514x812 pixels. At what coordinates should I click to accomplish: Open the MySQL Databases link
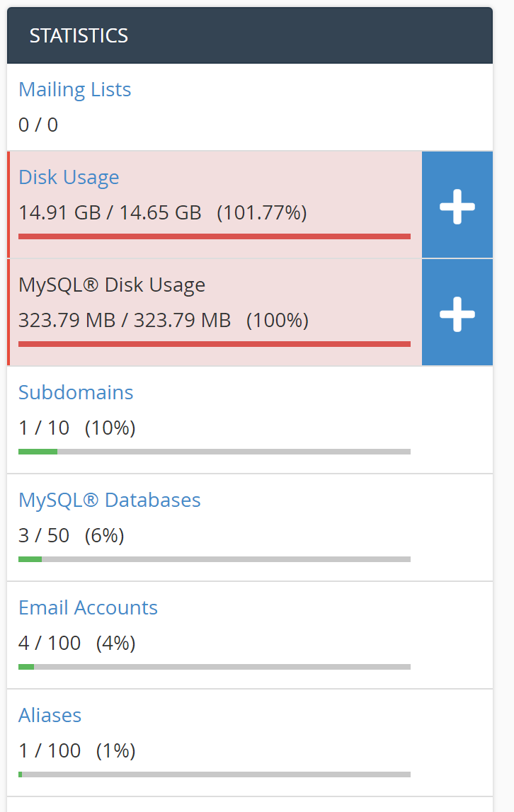pos(110,500)
